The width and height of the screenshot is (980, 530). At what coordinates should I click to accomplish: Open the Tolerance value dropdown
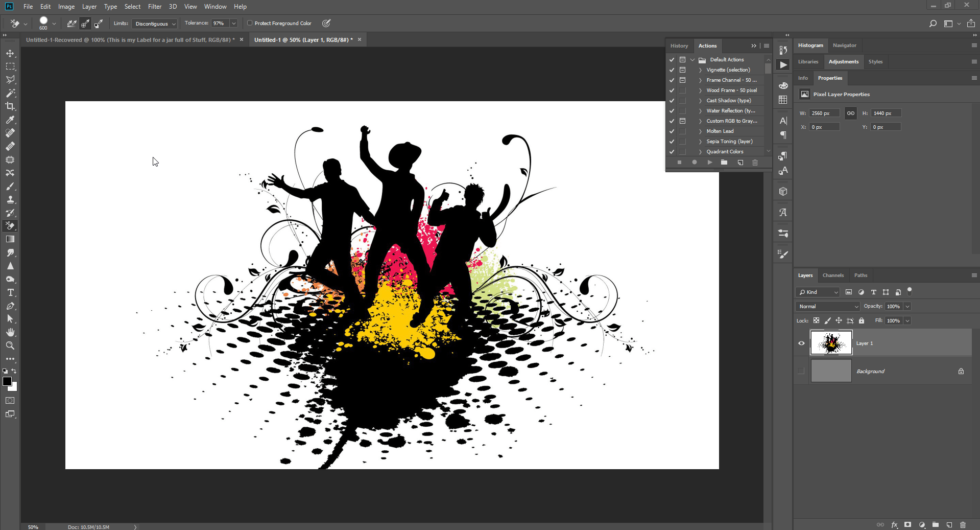pos(233,23)
